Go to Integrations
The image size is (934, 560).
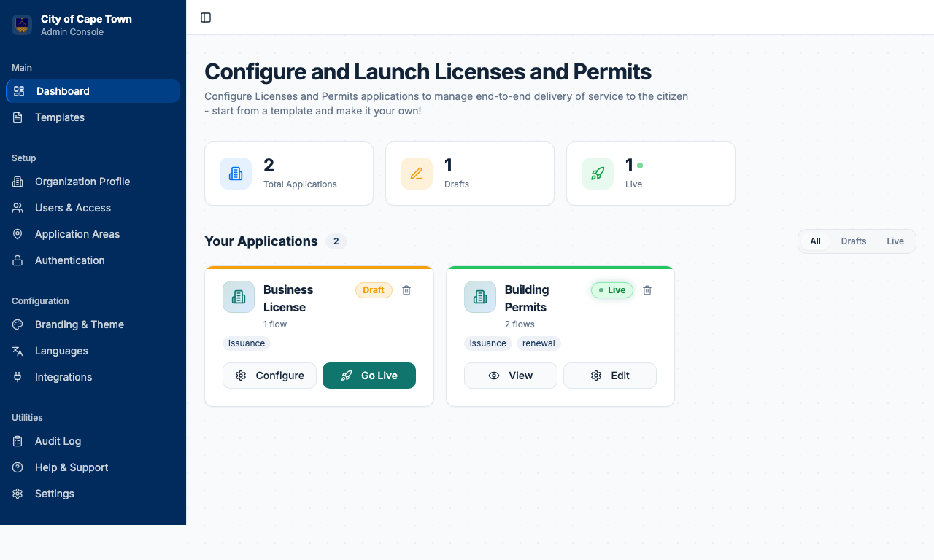pyautogui.click(x=93, y=377)
